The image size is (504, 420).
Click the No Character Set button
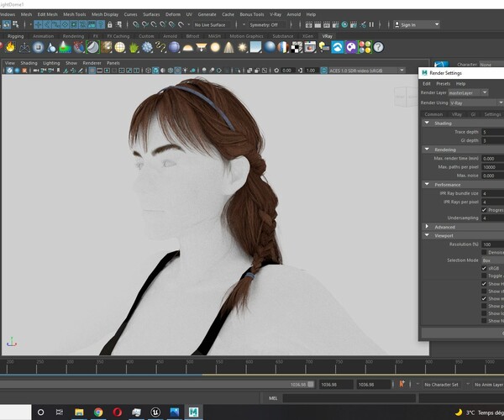pyautogui.click(x=441, y=385)
